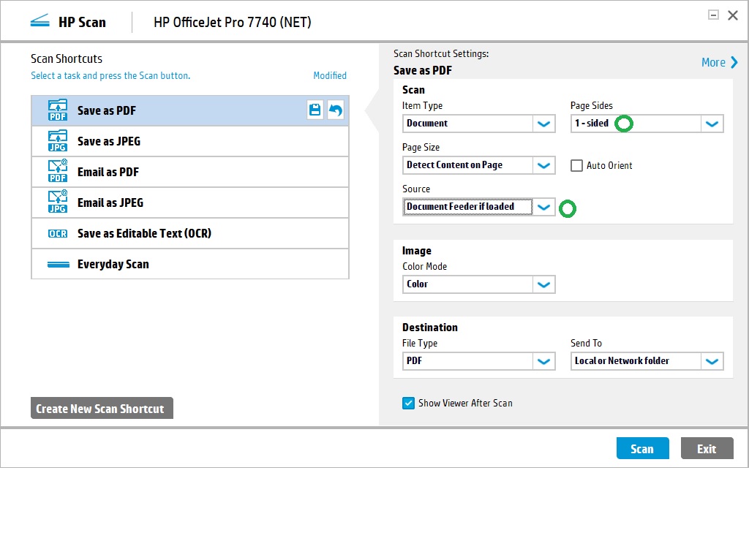Open the Color Mode dropdown arrow

(x=543, y=284)
